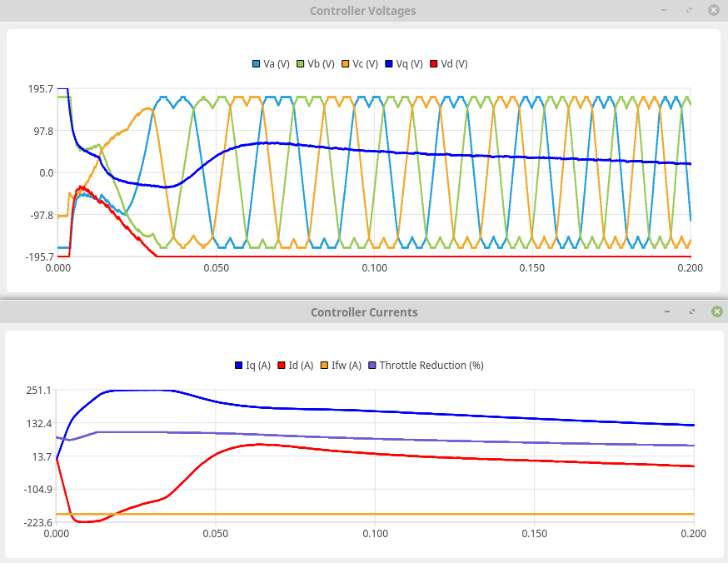
Task: Click the 0.100 x-axis label in voltages chart
Action: point(374,268)
